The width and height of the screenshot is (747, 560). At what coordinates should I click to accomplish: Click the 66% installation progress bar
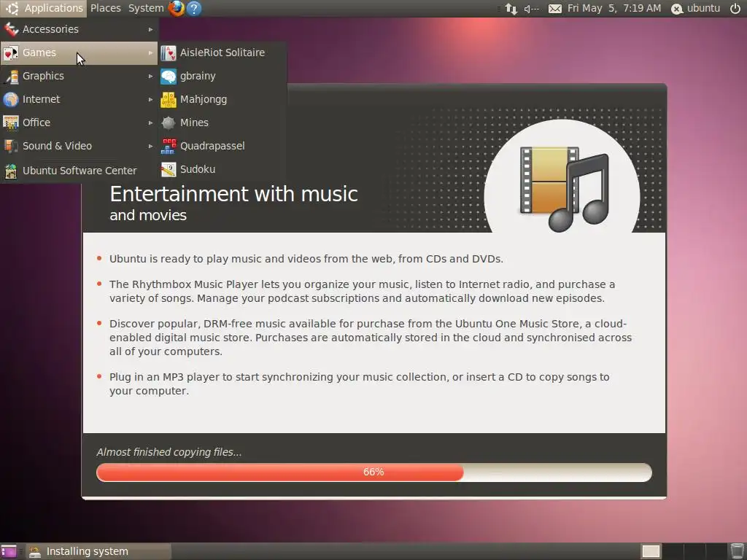point(374,472)
